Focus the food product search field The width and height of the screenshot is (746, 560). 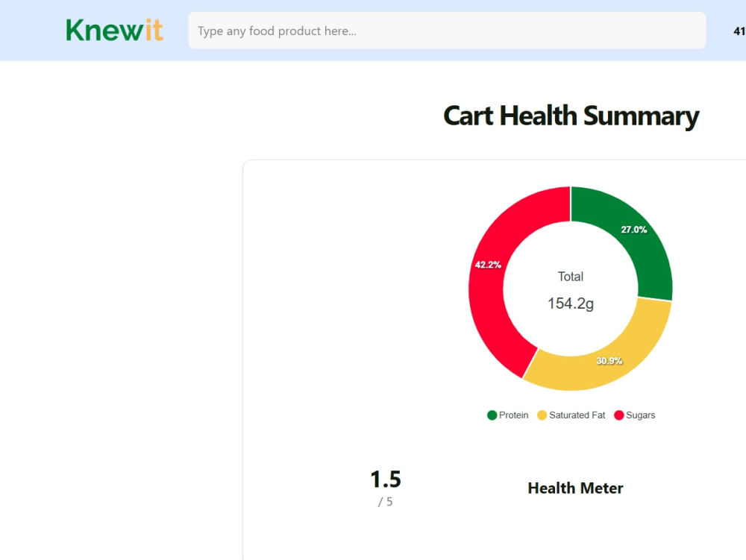click(447, 31)
